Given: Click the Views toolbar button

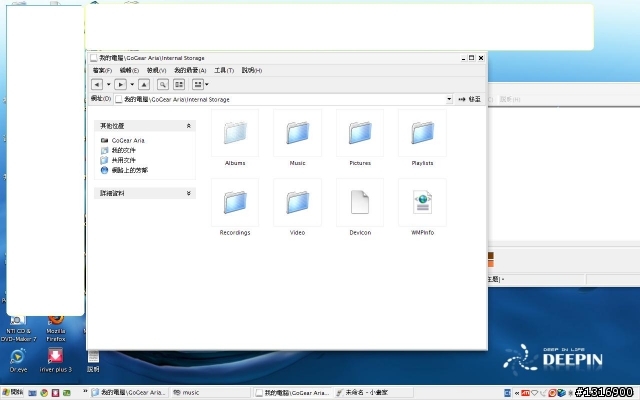Looking at the screenshot, I should click(198, 84).
